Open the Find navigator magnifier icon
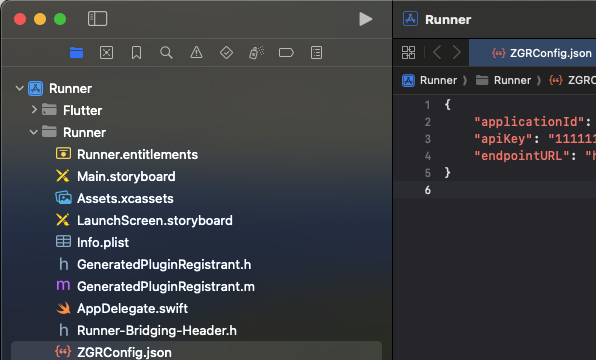 166,52
